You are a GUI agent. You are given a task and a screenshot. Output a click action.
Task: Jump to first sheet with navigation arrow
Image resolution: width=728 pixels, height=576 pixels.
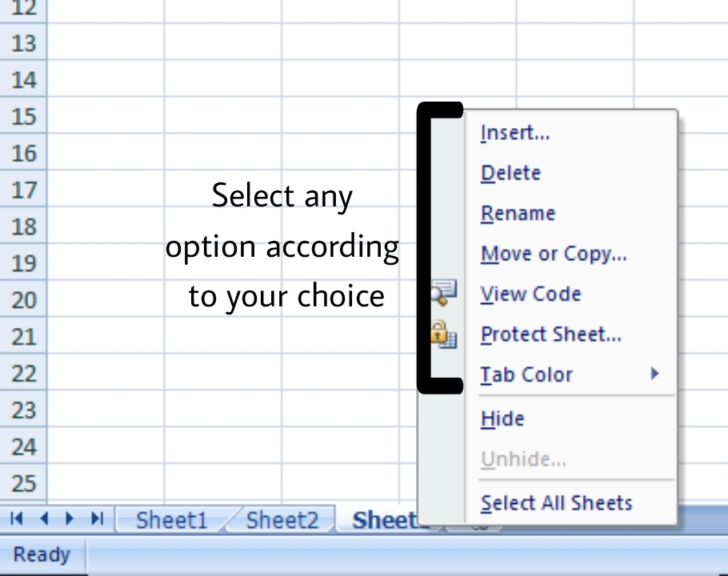pos(17,519)
